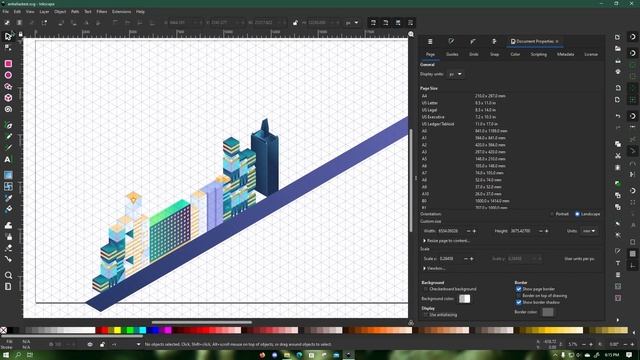Select the Measure tool
The image size is (640, 360).
coord(8,287)
